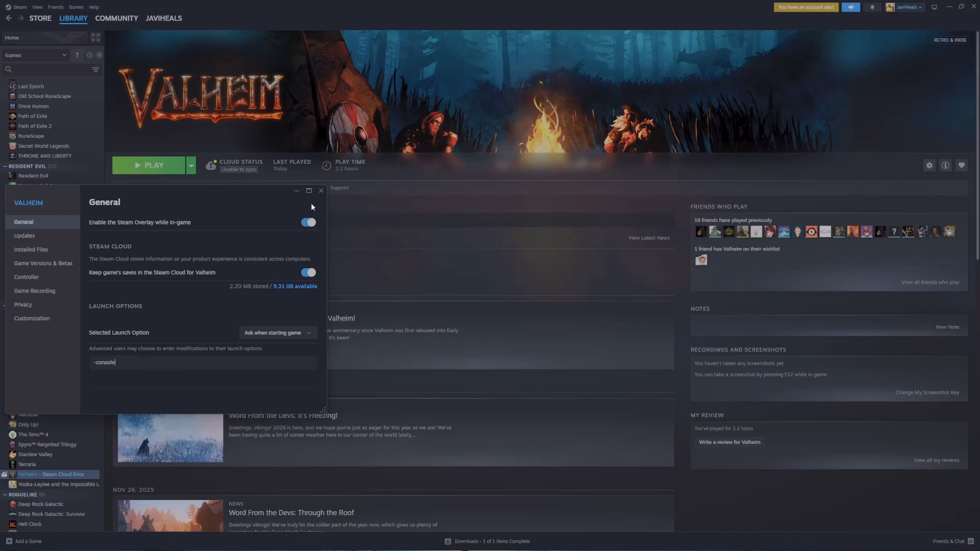Expand the Play button dropdown arrow
This screenshot has width=980, height=551.
[x=191, y=165]
